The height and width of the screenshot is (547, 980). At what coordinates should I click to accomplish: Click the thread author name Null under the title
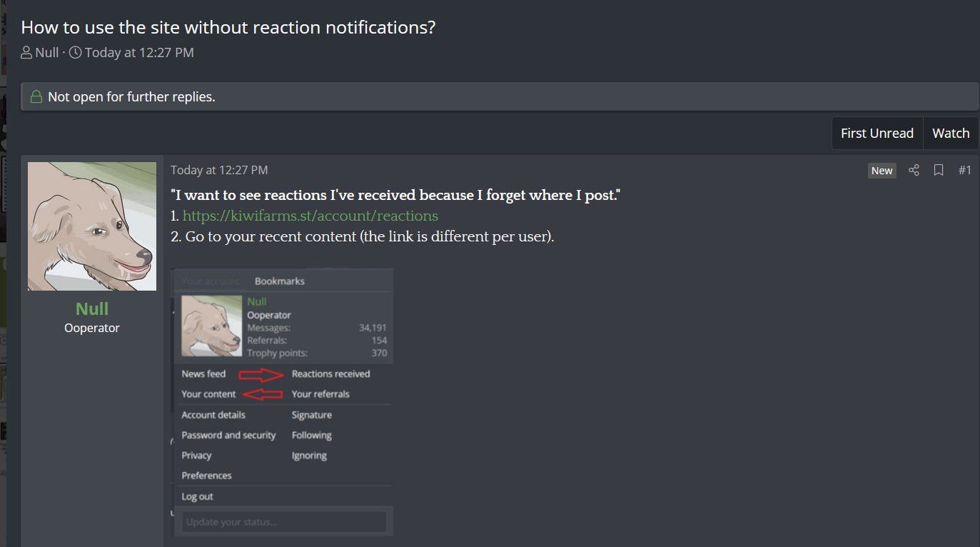coord(47,52)
